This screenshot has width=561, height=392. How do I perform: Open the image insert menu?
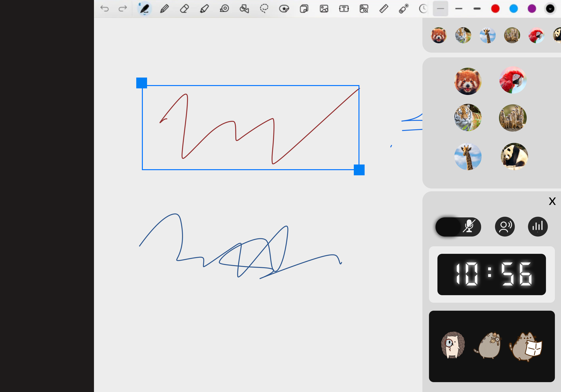pos(324,9)
